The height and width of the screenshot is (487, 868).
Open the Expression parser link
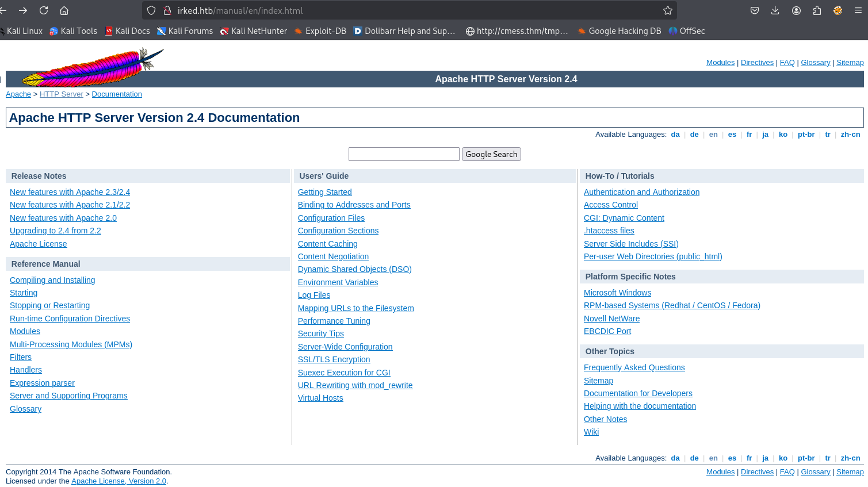click(x=42, y=383)
